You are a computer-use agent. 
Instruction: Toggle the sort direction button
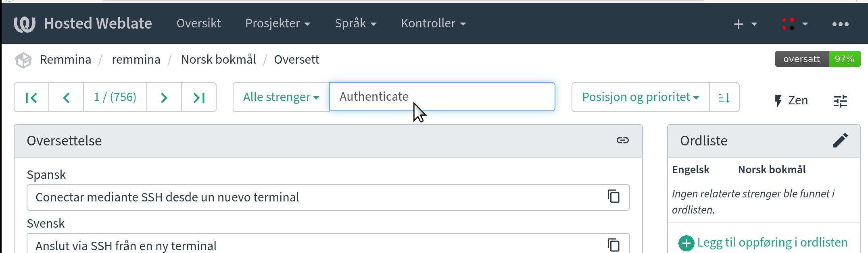click(x=724, y=97)
